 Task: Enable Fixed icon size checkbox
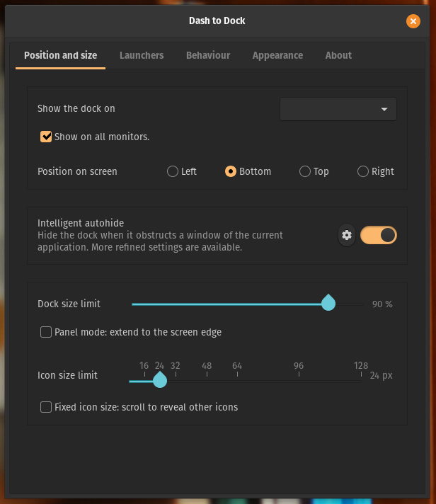pos(46,407)
